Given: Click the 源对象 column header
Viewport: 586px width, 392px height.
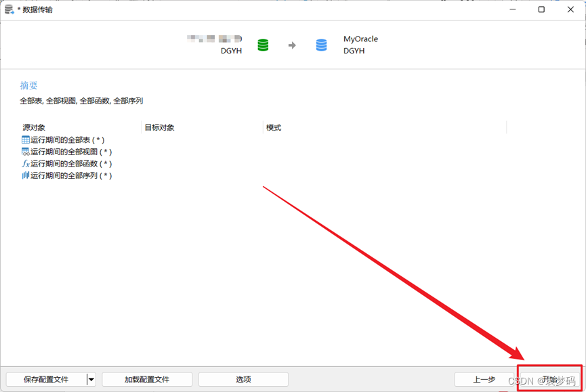Looking at the screenshot, I should point(32,127).
